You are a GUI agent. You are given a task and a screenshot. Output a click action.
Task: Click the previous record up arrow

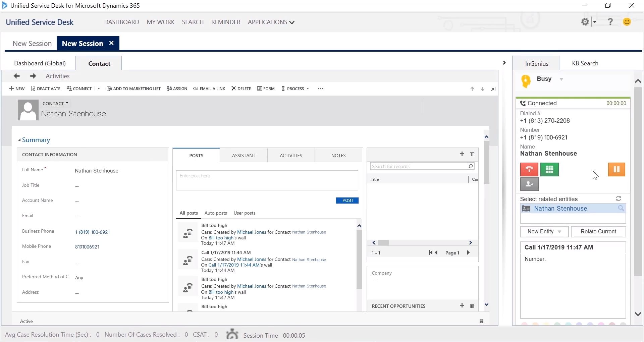(472, 89)
